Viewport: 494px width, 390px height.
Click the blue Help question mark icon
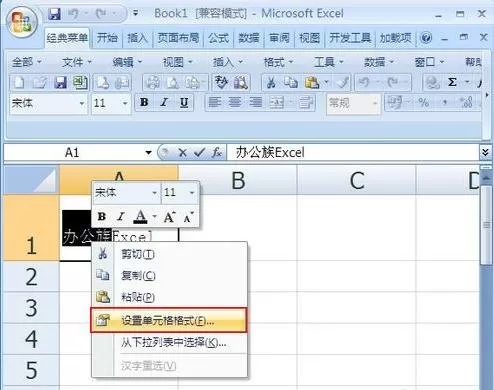point(426,38)
